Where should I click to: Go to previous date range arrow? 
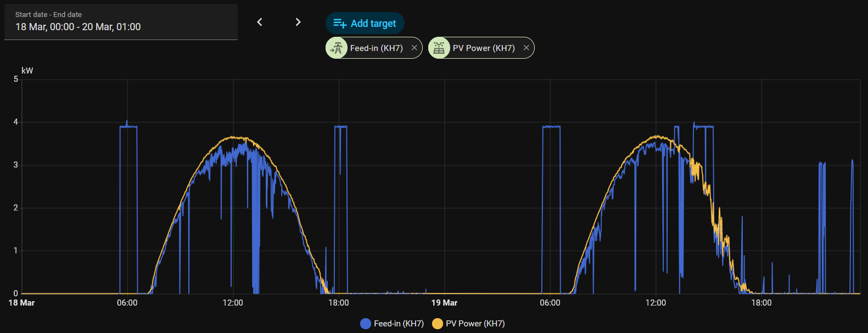coord(260,22)
